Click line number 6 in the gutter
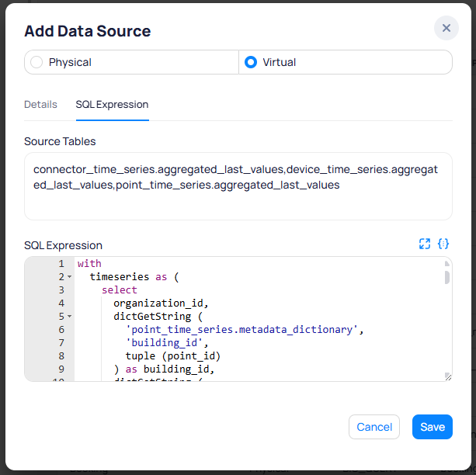This screenshot has width=476, height=475. click(x=61, y=330)
